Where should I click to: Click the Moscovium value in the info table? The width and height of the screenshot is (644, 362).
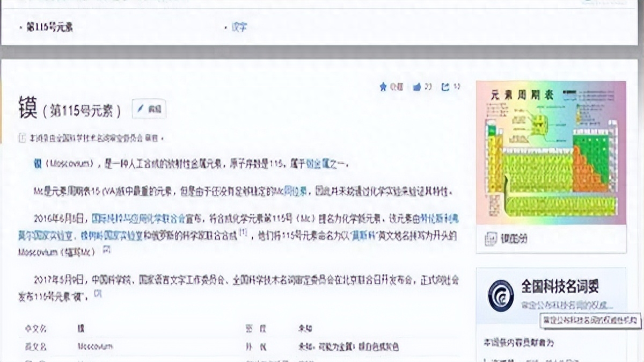[96, 346]
